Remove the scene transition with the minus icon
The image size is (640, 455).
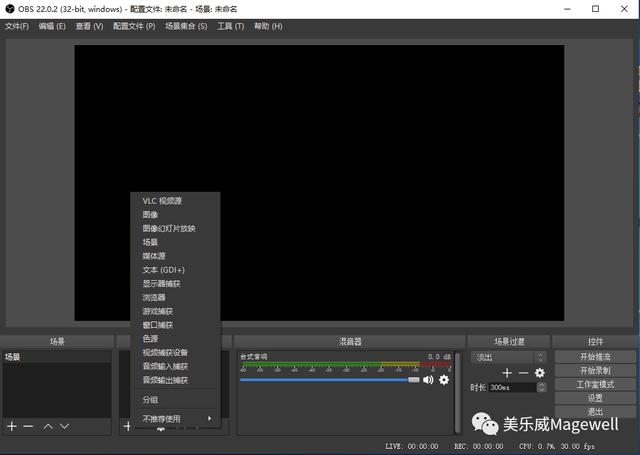point(523,373)
